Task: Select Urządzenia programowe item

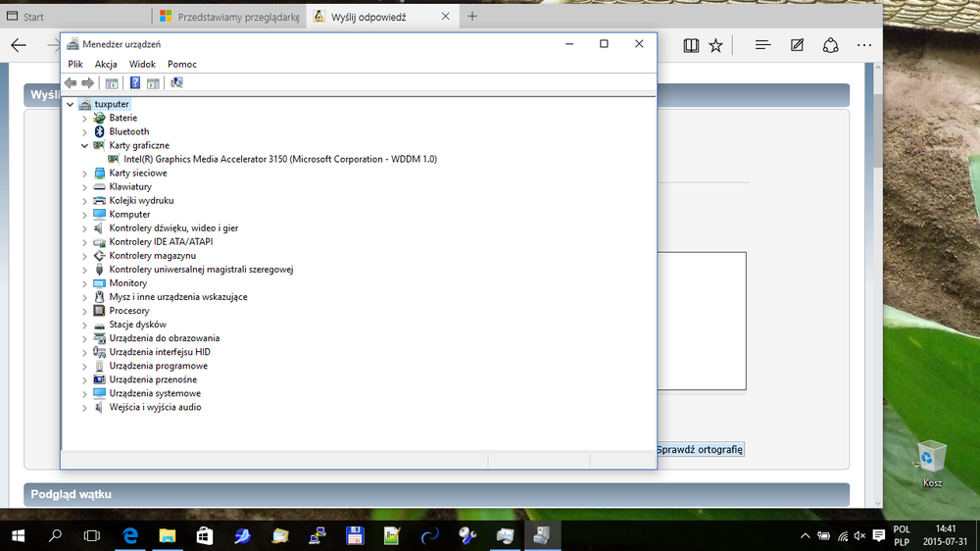Action: click(158, 366)
